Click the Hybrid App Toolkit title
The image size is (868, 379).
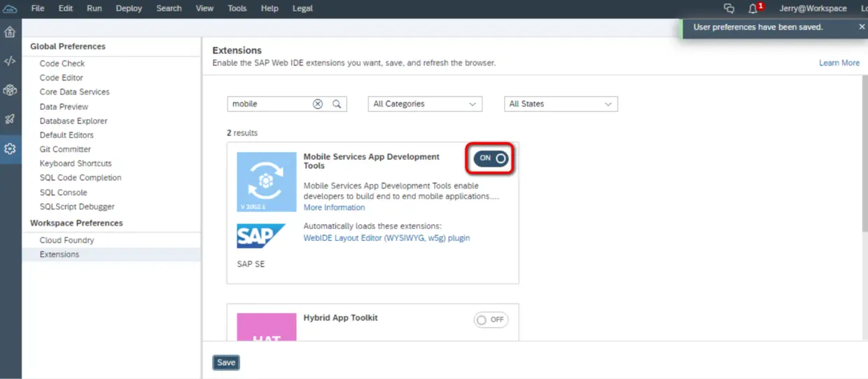[x=340, y=317]
